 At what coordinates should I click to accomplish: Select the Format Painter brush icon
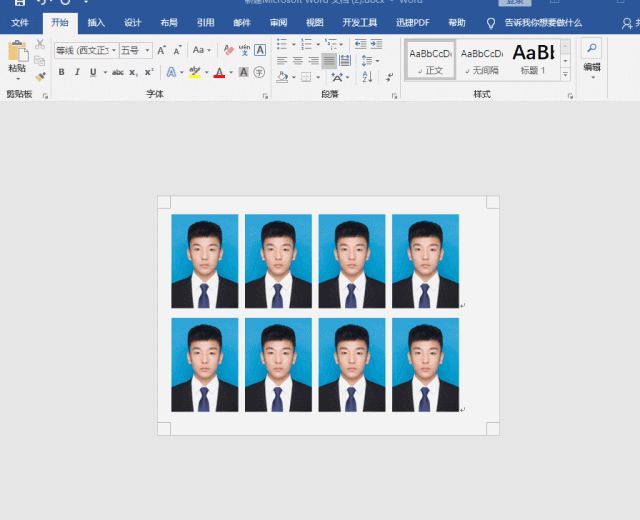pos(40,77)
